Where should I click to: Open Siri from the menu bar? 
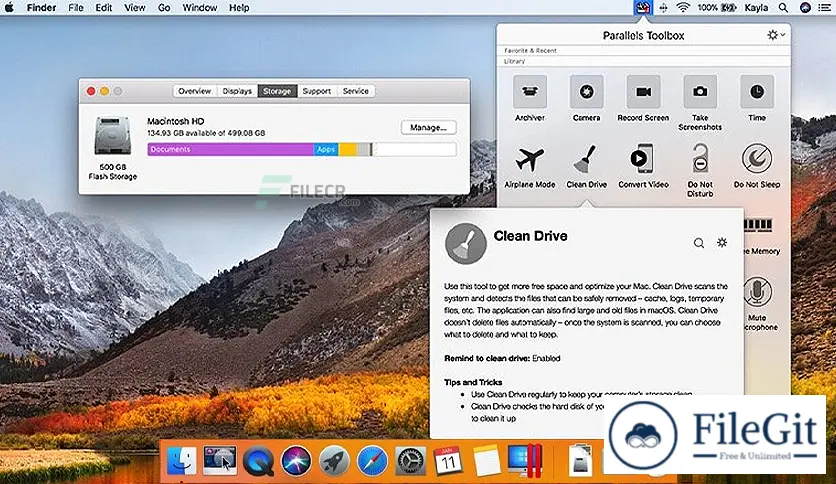pos(805,7)
